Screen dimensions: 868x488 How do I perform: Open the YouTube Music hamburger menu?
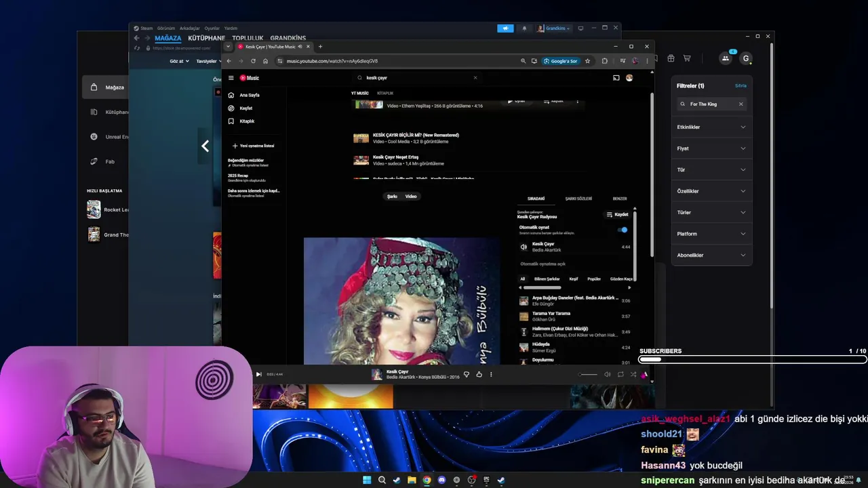pos(231,78)
